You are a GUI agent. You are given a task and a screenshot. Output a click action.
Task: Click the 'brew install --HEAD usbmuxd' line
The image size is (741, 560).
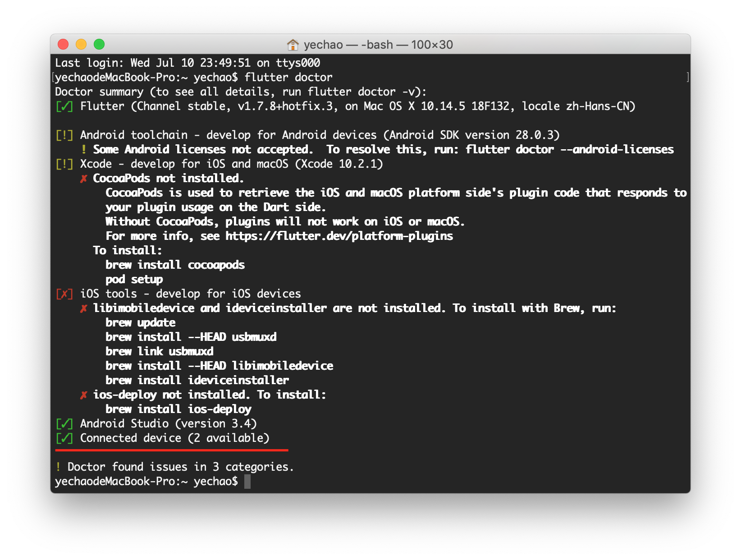191,337
